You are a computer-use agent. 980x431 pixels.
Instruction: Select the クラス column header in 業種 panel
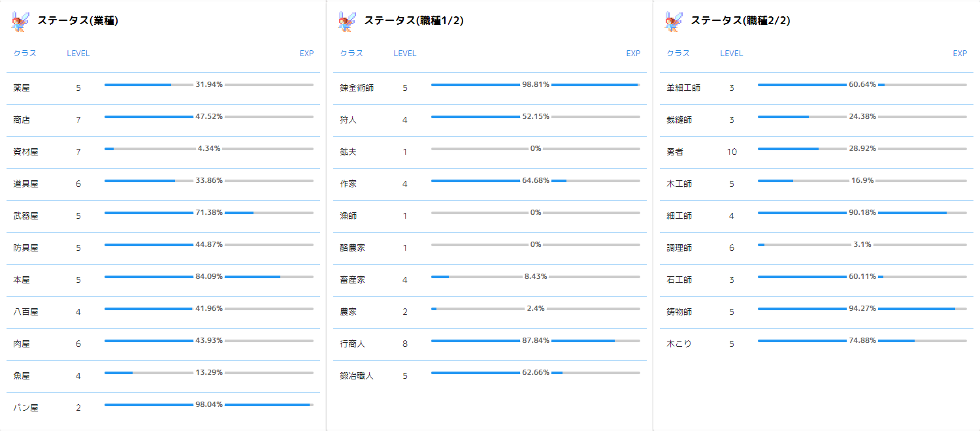click(x=25, y=54)
